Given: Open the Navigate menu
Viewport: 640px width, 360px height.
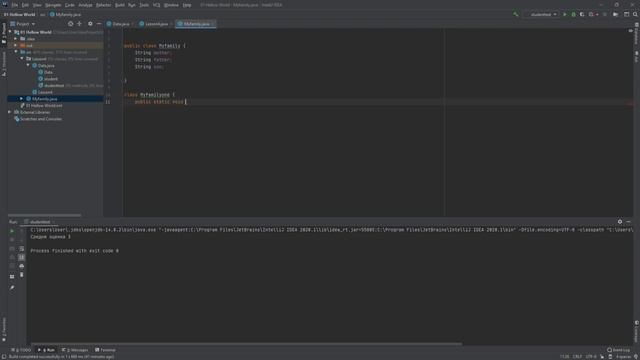Looking at the screenshot, I should point(53,5).
